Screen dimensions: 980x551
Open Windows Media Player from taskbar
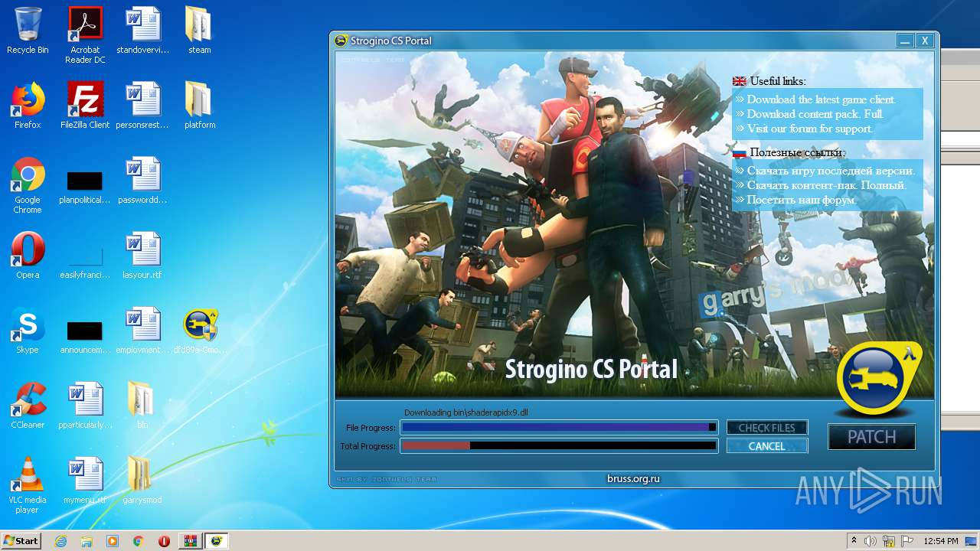click(113, 541)
